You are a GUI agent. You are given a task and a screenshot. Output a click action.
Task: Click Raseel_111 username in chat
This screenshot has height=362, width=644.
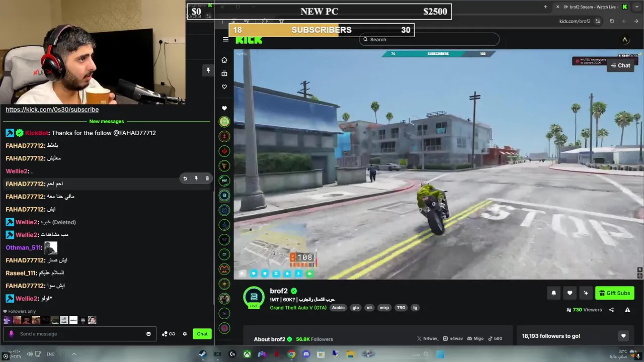pyautogui.click(x=21, y=273)
